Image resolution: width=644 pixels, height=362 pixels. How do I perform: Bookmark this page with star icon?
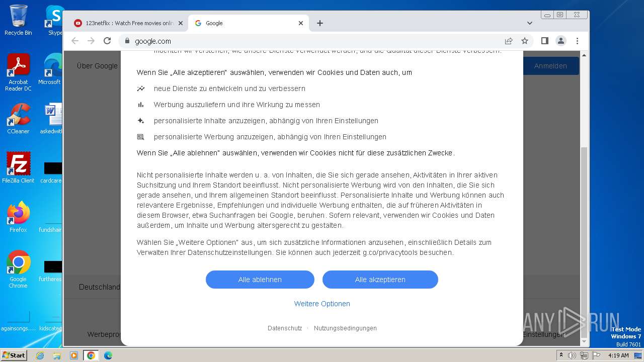click(x=525, y=41)
